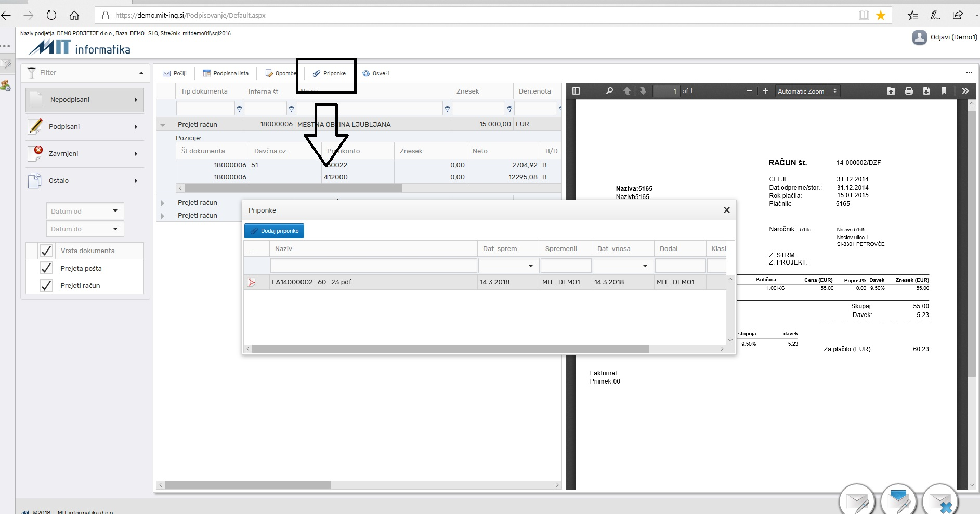980x514 pixels.
Task: Open Dat. vnosa filter dropdown
Action: pyautogui.click(x=645, y=266)
